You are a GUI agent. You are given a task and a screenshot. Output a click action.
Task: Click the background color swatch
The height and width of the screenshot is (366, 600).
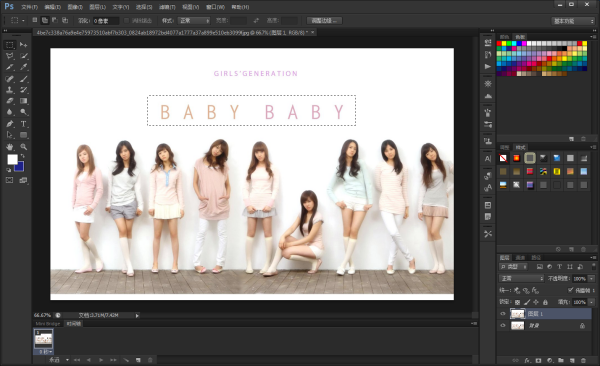point(20,167)
